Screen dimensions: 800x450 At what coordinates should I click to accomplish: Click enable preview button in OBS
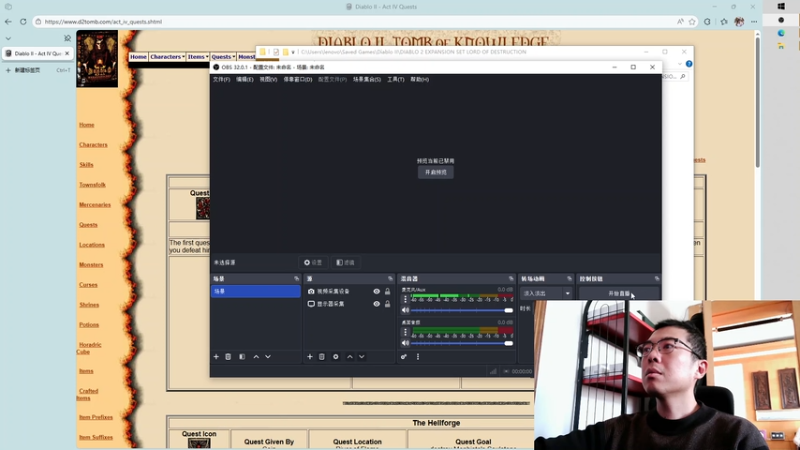point(436,172)
